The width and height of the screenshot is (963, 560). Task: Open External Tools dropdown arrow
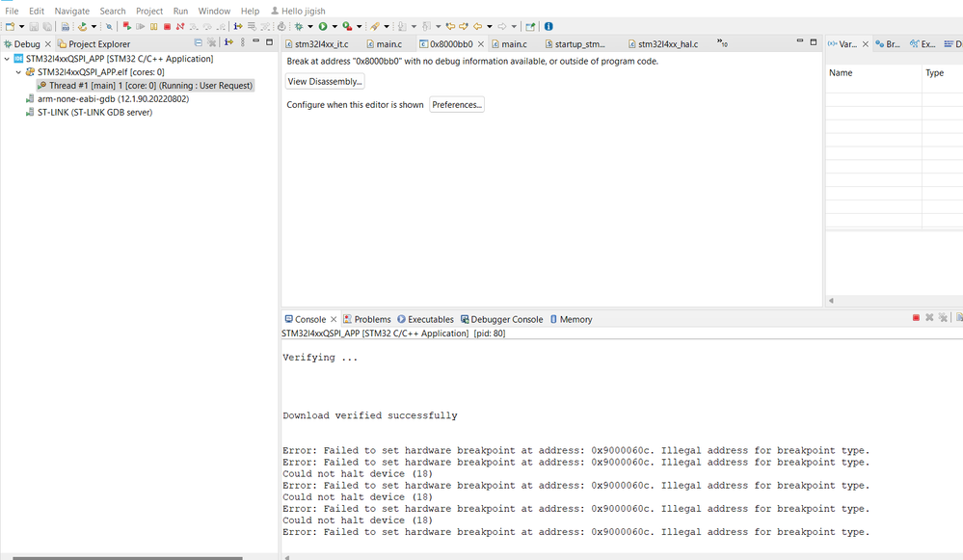point(360,26)
